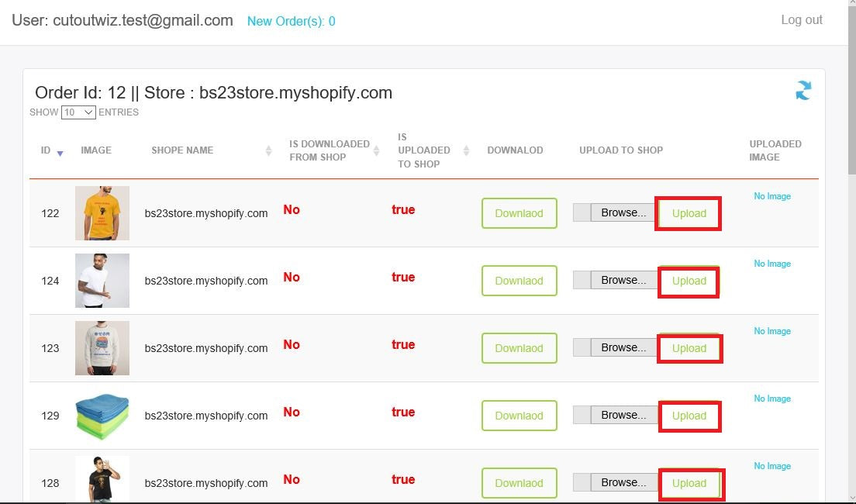
Task: Browse for a file in row 124
Action: click(623, 280)
